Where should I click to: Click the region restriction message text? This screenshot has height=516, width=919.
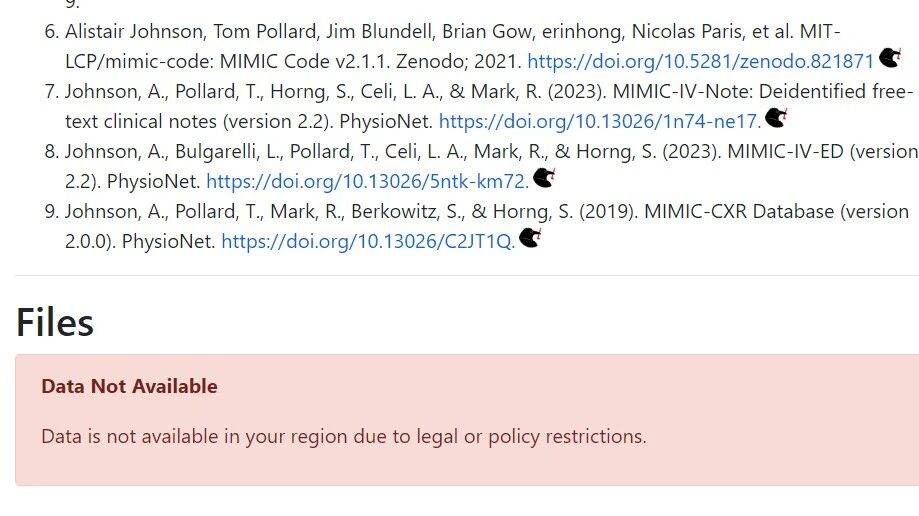point(343,436)
